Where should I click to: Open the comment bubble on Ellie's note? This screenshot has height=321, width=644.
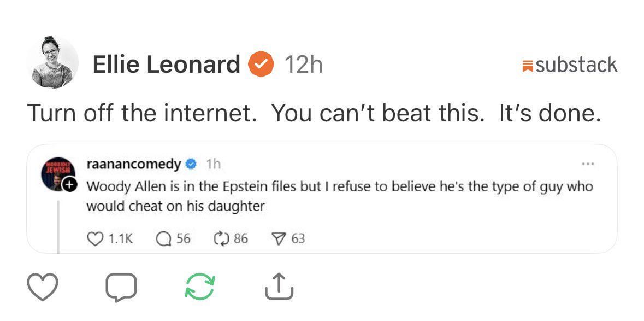pyautogui.click(x=120, y=287)
